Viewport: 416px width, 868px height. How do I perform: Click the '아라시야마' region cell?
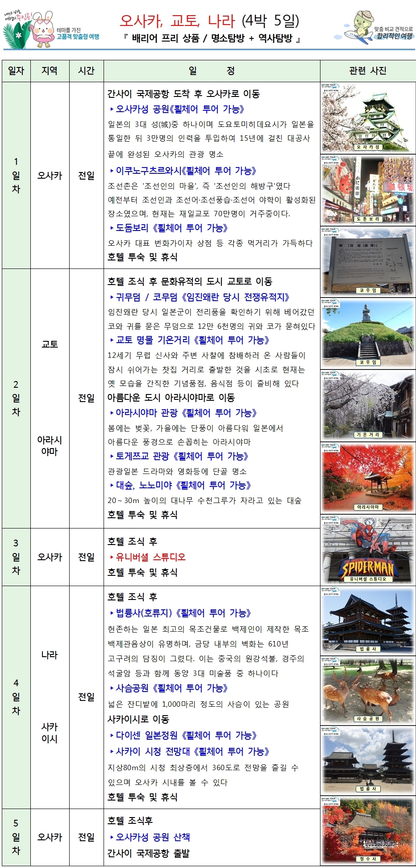tap(50, 445)
